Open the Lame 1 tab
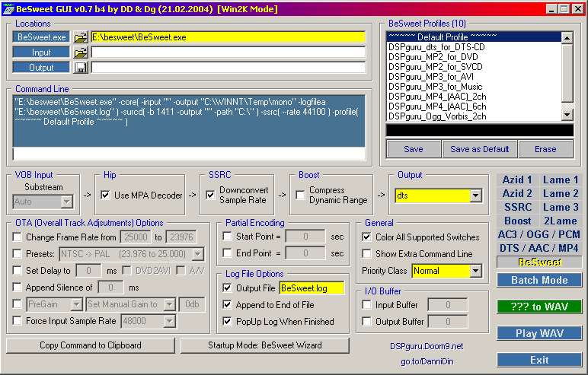Screen dimensions: 588x375 pyautogui.click(x=561, y=180)
